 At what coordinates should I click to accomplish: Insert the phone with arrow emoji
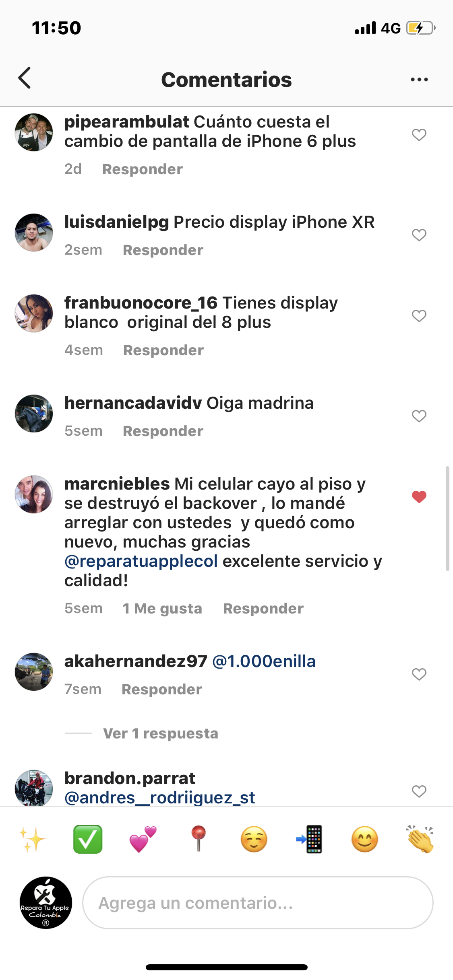click(309, 839)
